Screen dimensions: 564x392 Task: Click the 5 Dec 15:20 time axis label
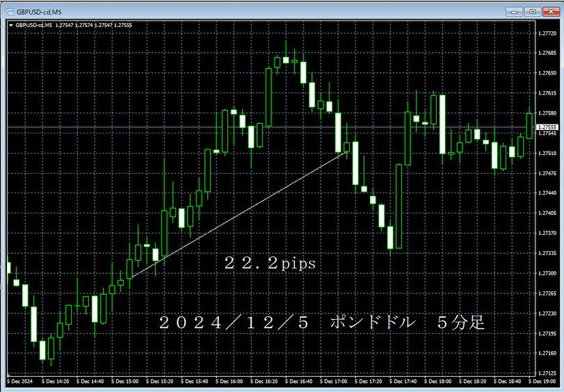click(x=160, y=382)
